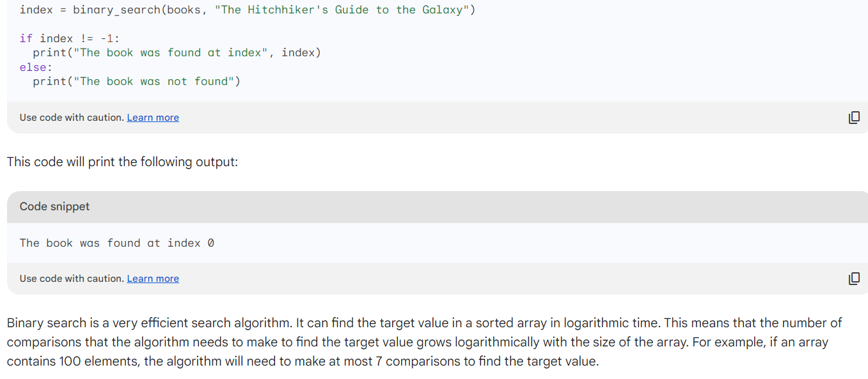Click the red -1 value in code
The width and height of the screenshot is (868, 379).
107,38
